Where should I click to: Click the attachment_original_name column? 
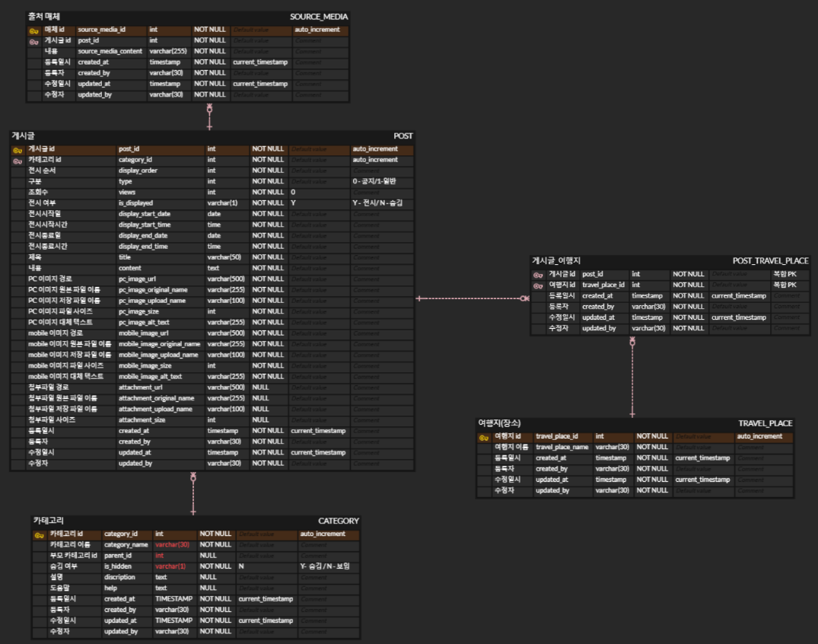[157, 398]
